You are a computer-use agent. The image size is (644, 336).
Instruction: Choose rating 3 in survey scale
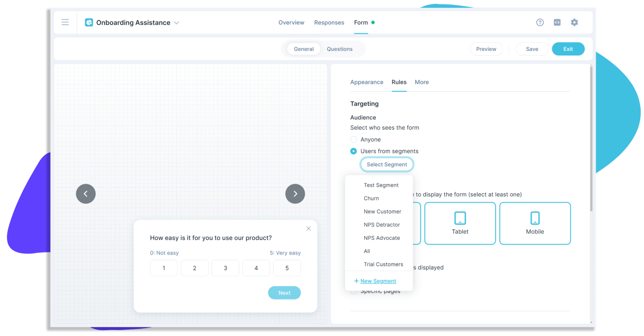pos(225,268)
